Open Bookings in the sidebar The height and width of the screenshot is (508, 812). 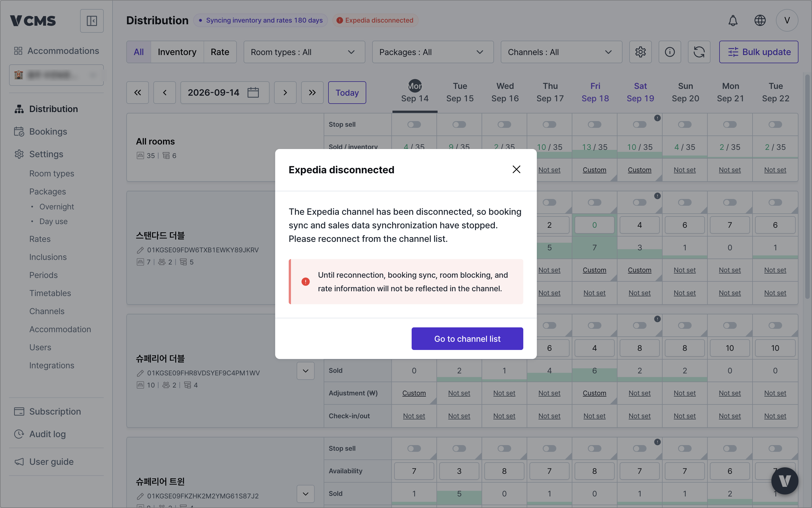point(48,132)
